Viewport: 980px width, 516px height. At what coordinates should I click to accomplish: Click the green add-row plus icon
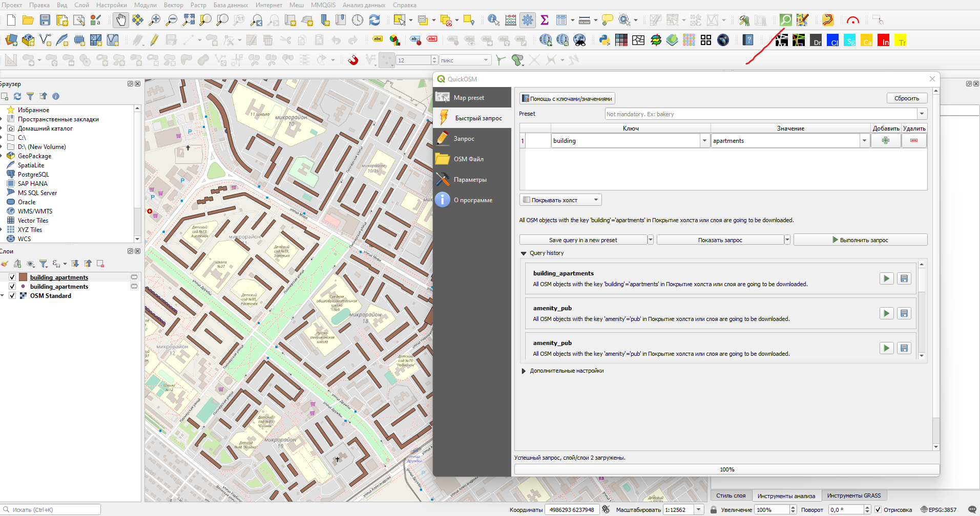click(885, 141)
